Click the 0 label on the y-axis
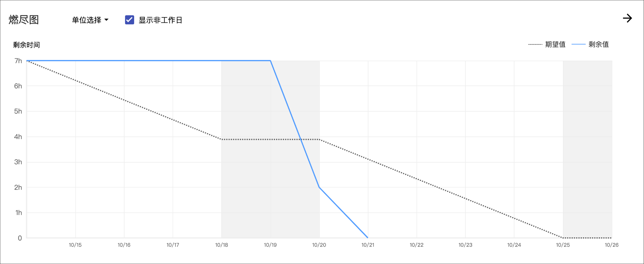The height and width of the screenshot is (264, 644). click(x=20, y=238)
